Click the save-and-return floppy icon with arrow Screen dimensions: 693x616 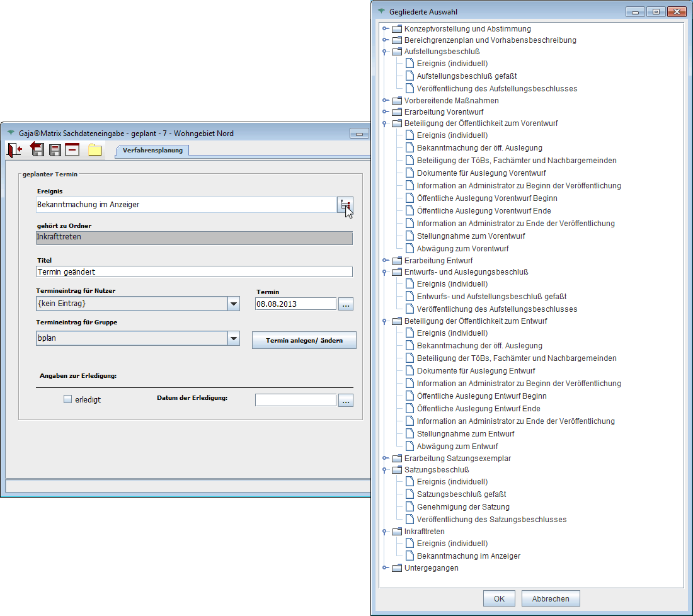pos(37,149)
